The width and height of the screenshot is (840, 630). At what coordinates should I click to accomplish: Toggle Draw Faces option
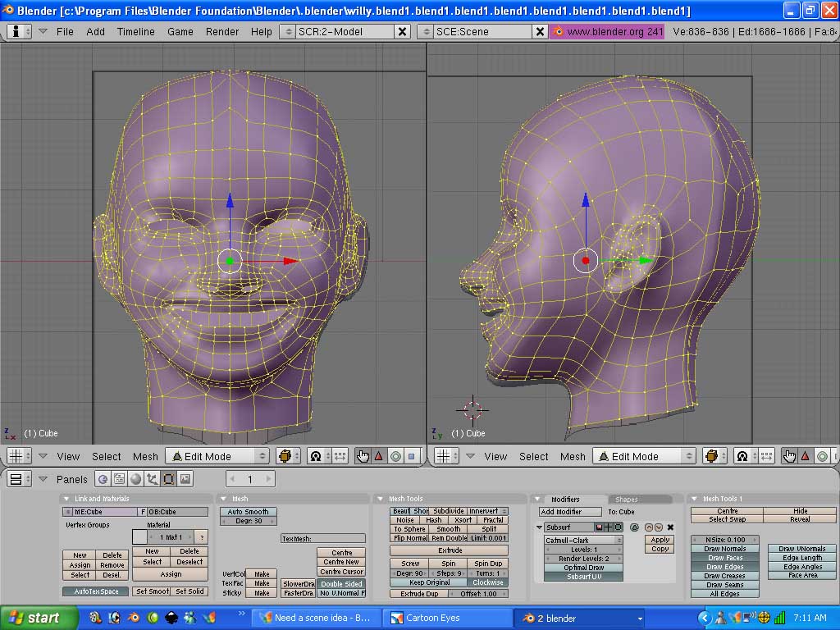[725, 558]
